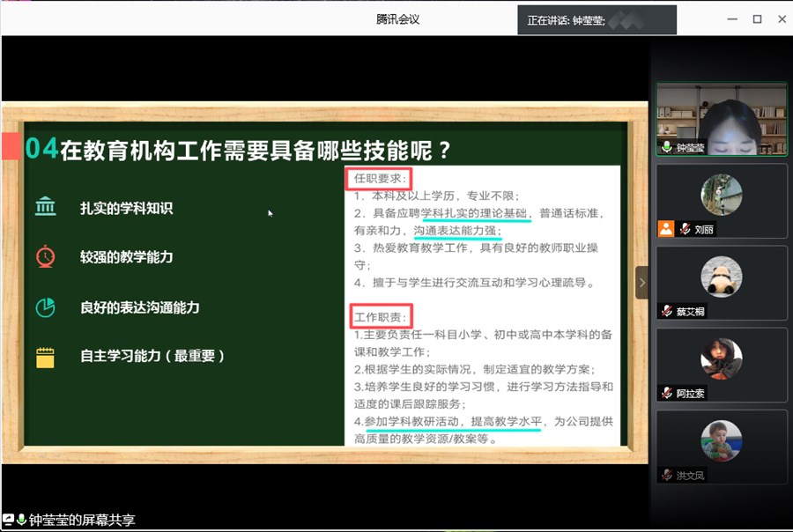Click the 任职要求 heading on the slide
The width and height of the screenshot is (793, 532).
pos(376,179)
